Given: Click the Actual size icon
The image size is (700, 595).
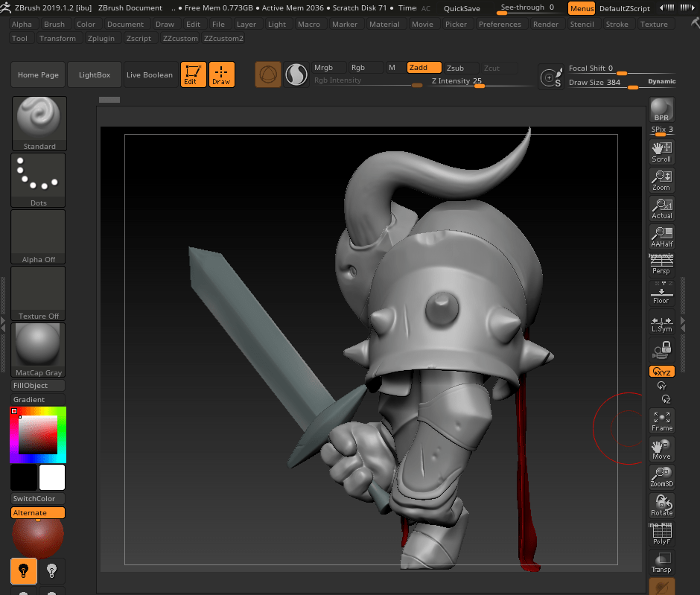Looking at the screenshot, I should tap(661, 208).
